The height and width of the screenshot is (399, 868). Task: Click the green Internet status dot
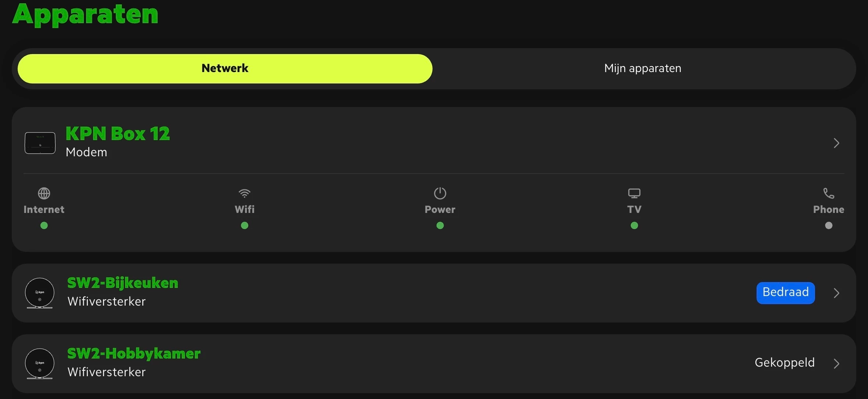click(44, 225)
